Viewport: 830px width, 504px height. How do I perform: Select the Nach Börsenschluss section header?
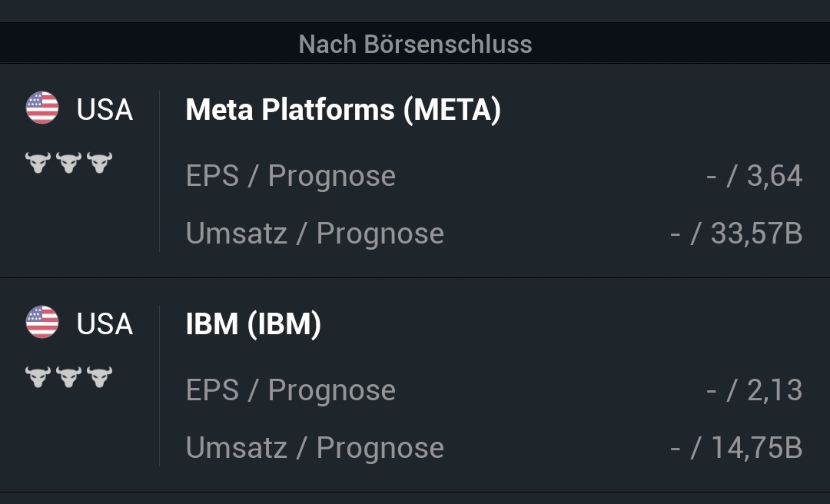pos(415,44)
